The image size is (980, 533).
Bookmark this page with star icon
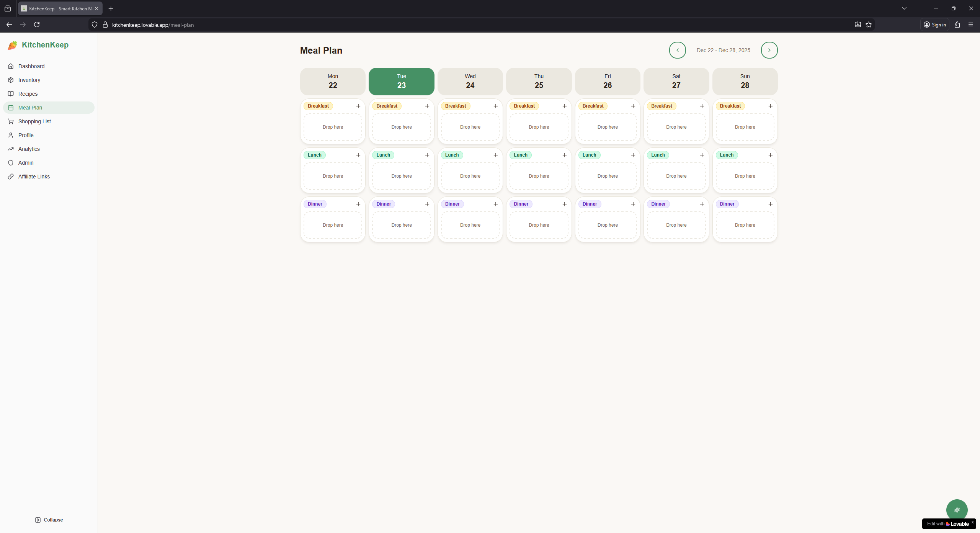[x=869, y=25]
